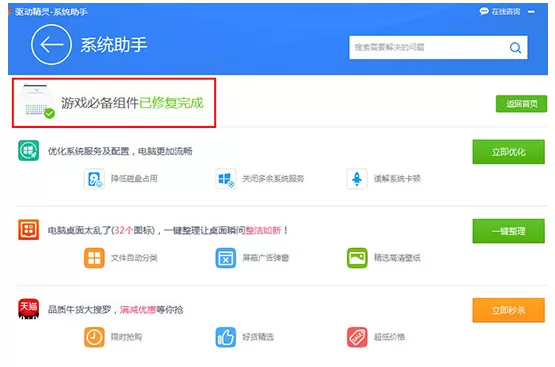
Task: Click the 文件自动分类 label
Action: (134, 258)
